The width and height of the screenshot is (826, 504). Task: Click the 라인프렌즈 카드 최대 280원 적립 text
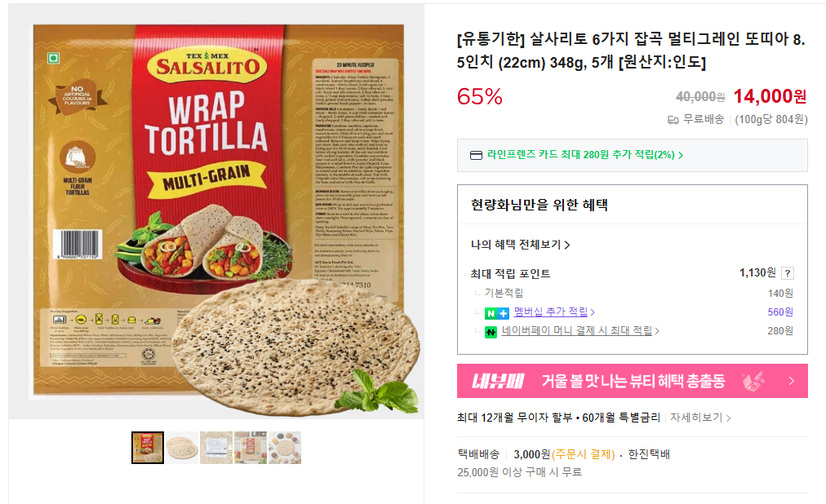[580, 155]
